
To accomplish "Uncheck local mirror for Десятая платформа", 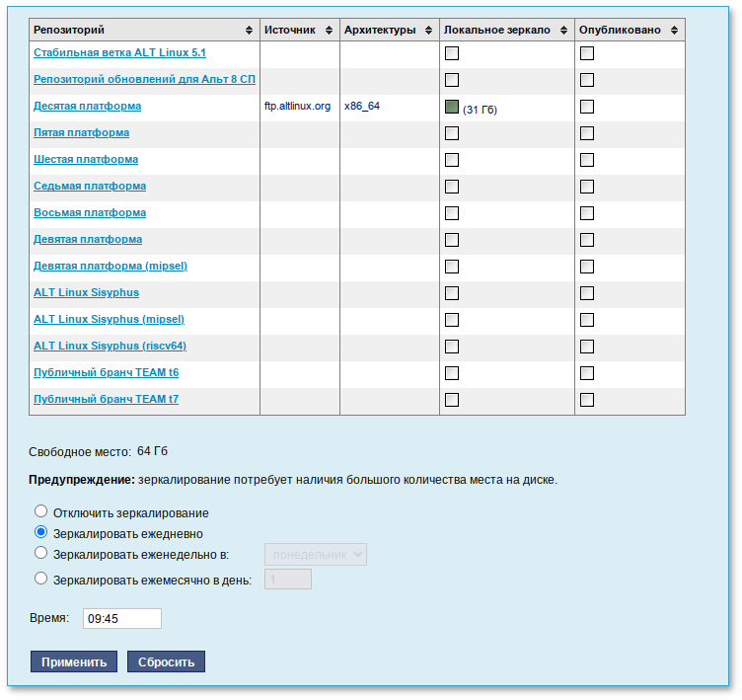I will pyautogui.click(x=452, y=107).
